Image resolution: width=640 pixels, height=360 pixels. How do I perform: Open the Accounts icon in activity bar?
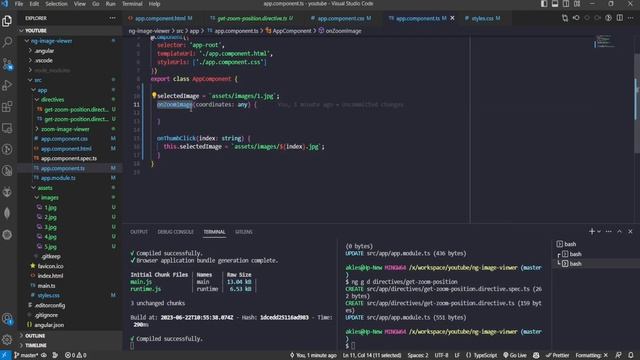pyautogui.click(x=7, y=318)
